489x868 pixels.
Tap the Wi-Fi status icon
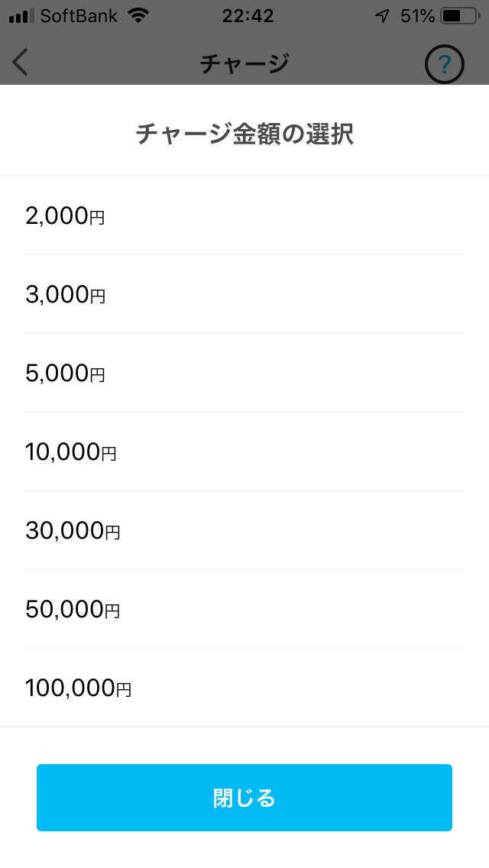click(x=138, y=15)
